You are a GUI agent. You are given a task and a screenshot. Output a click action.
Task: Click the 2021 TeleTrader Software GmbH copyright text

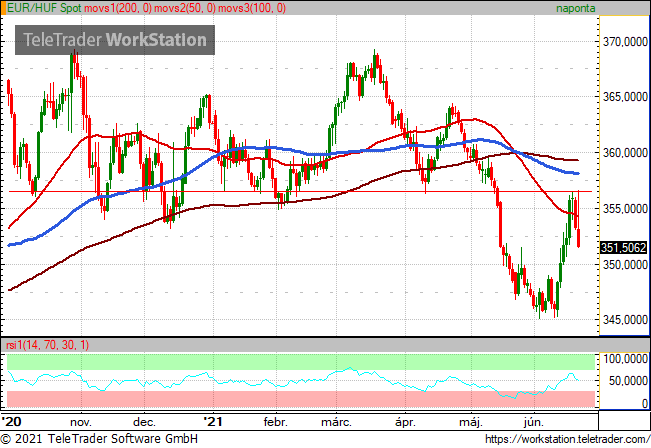[100, 439]
